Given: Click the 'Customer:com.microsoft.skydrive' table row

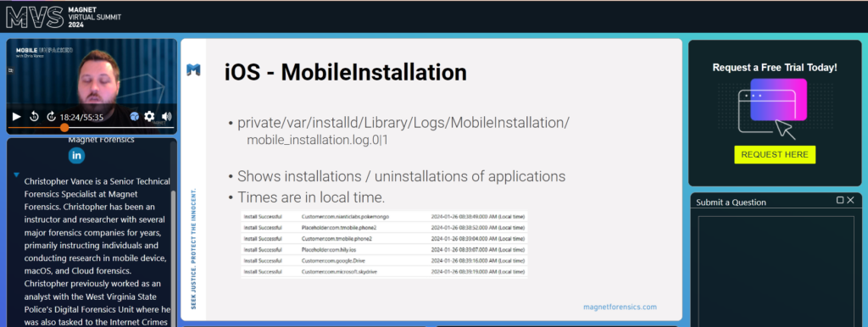Looking at the screenshot, I should pyautogui.click(x=384, y=272).
